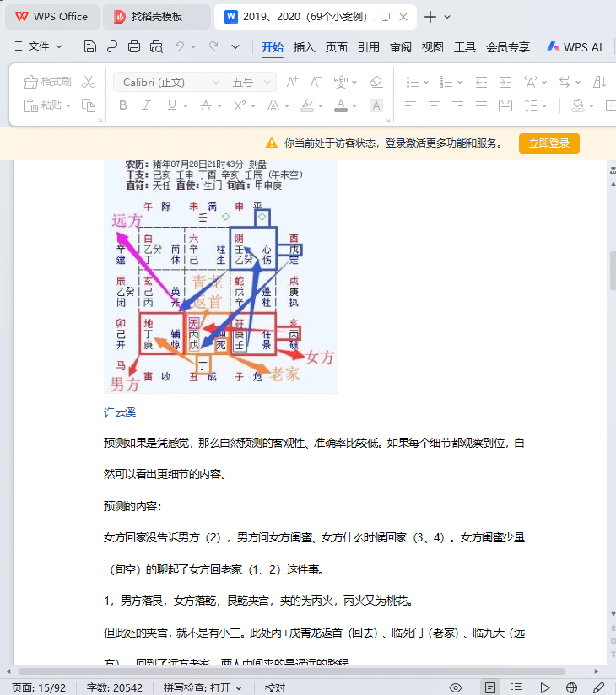Click the Undo arrow icon
Image resolution: width=616 pixels, height=695 pixels.
point(179,46)
